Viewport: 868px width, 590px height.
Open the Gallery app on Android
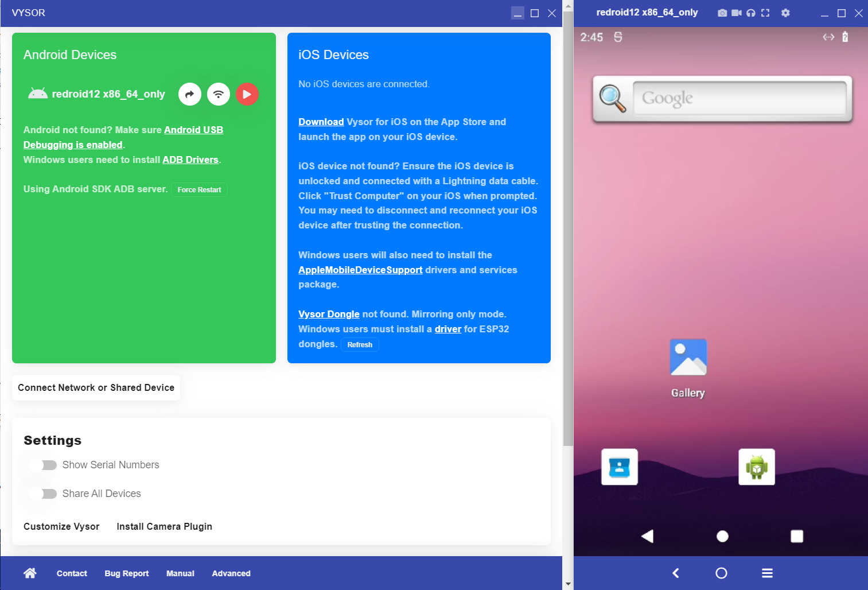pyautogui.click(x=688, y=358)
